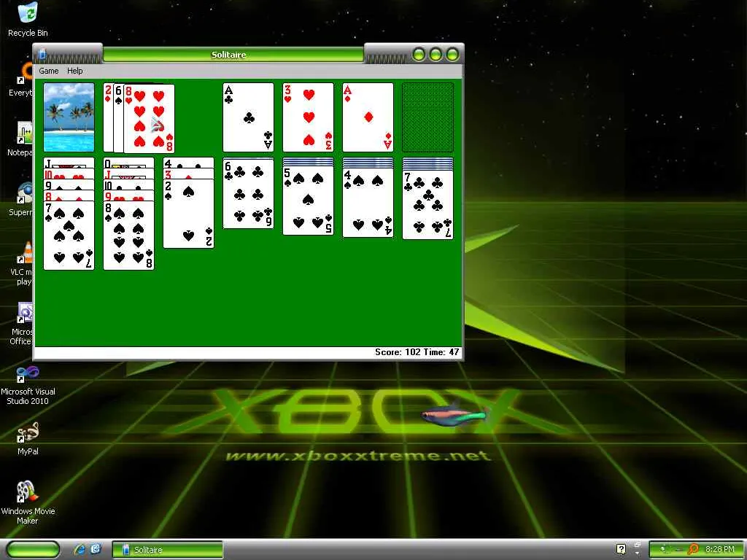
Task: Close the Solitaire window
Action: pyautogui.click(x=452, y=54)
